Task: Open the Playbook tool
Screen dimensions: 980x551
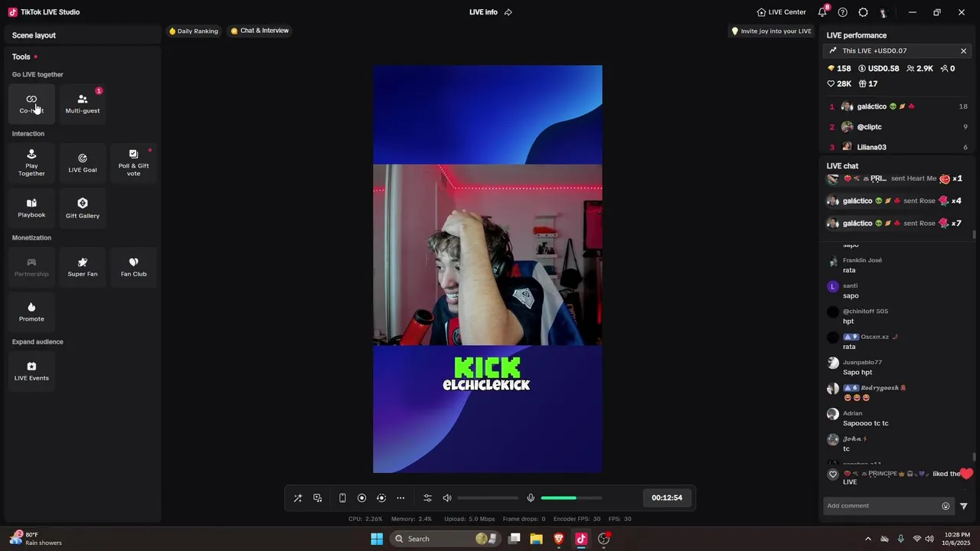Action: pyautogui.click(x=31, y=208)
